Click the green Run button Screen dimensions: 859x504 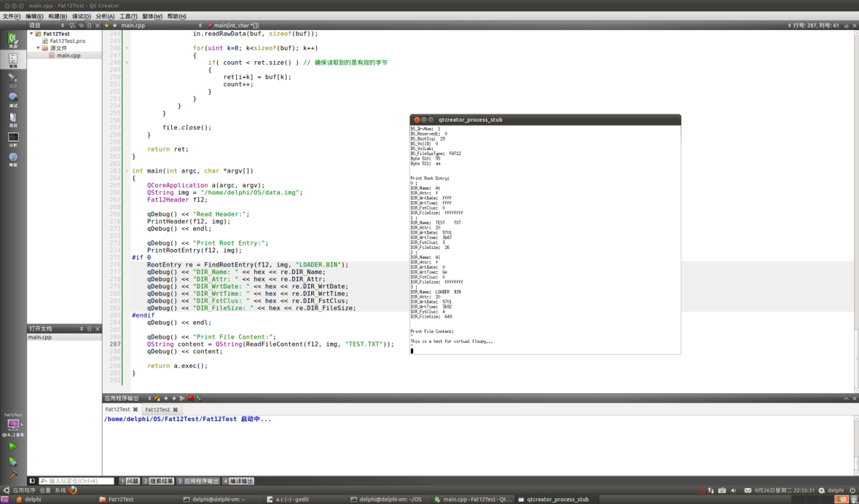(12, 446)
